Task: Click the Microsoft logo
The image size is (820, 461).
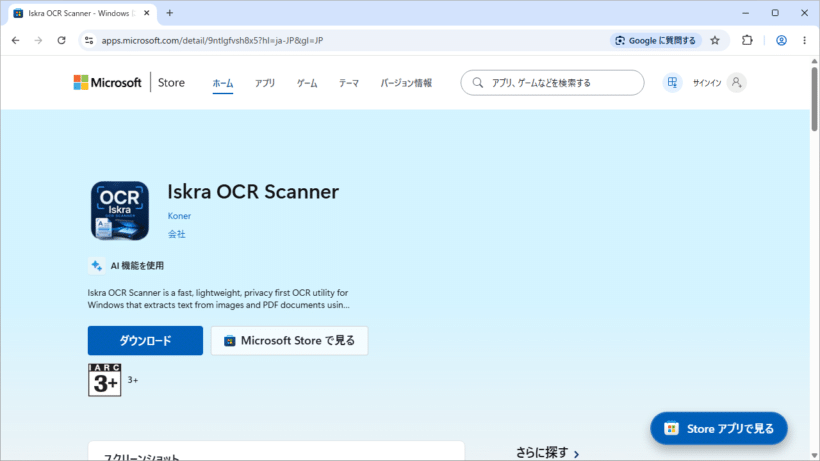Action: pyautogui.click(x=107, y=83)
